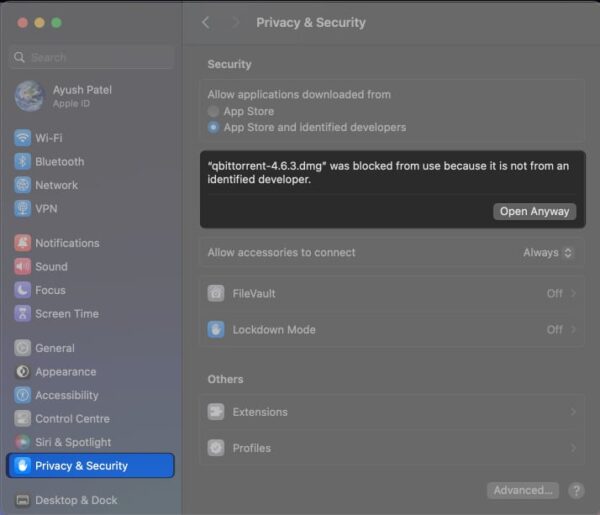600x515 pixels.
Task: Open the Control Centre icon
Action: [23, 419]
